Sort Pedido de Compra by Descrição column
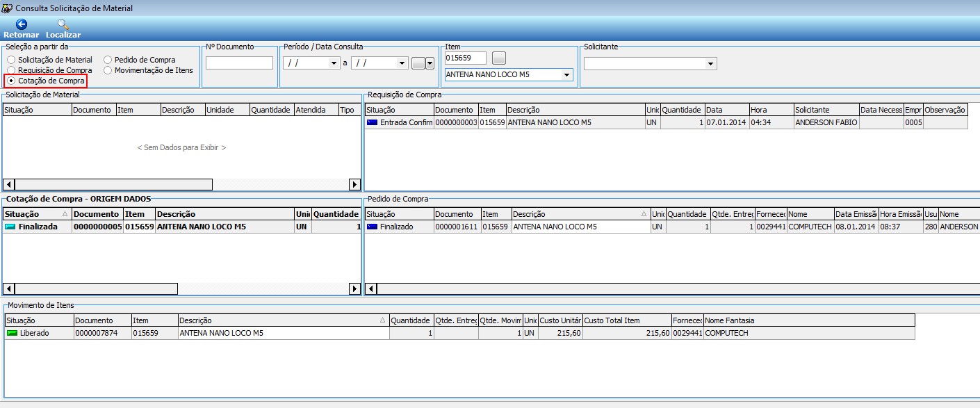This screenshot has width=980, height=408. pos(581,214)
